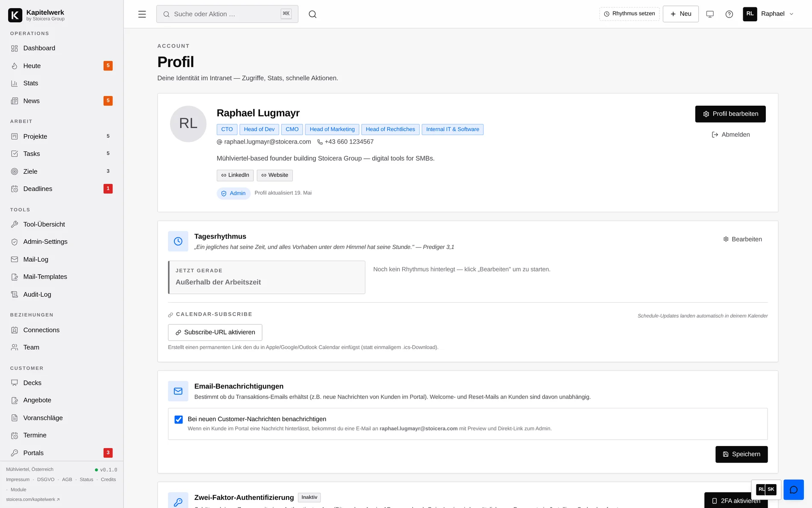812x508 pixels.
Task: Open the stoicera.com/kapitelwerk link
Action: (33, 499)
